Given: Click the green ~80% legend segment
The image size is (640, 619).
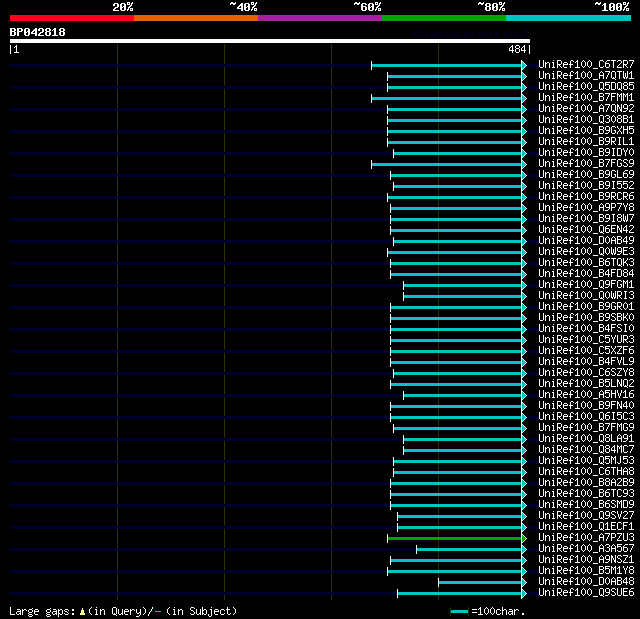Looking at the screenshot, I should pos(444,18).
